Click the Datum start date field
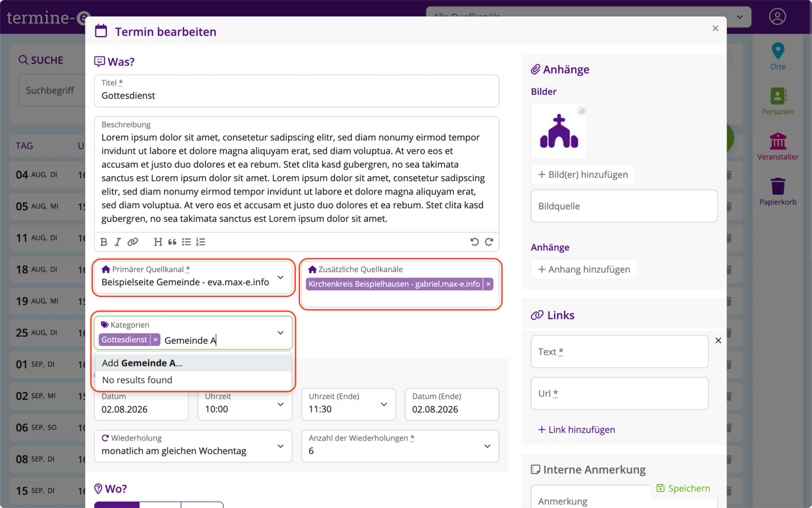This screenshot has width=812, height=508. point(141,404)
